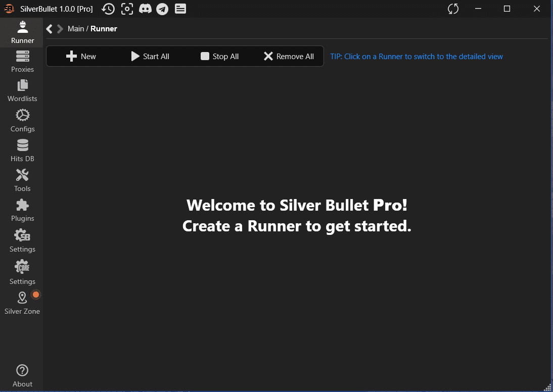Open the detailed view TIP link
Screen dimensions: 553x392
tap(416, 56)
